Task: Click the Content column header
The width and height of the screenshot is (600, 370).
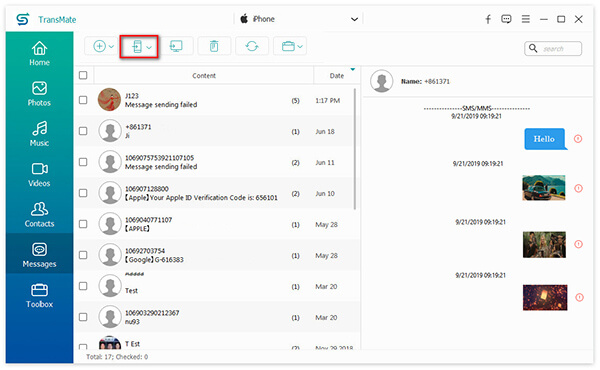Action: [204, 76]
